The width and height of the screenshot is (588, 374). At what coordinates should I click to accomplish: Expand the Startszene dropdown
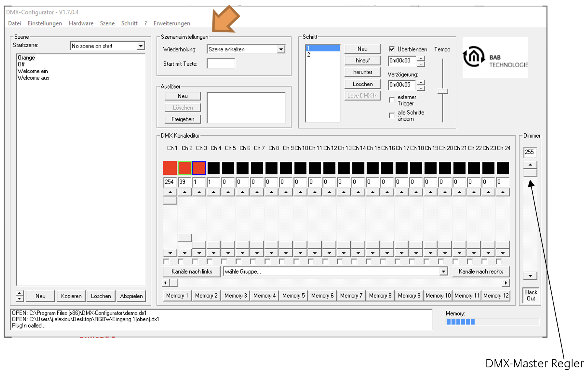141,46
